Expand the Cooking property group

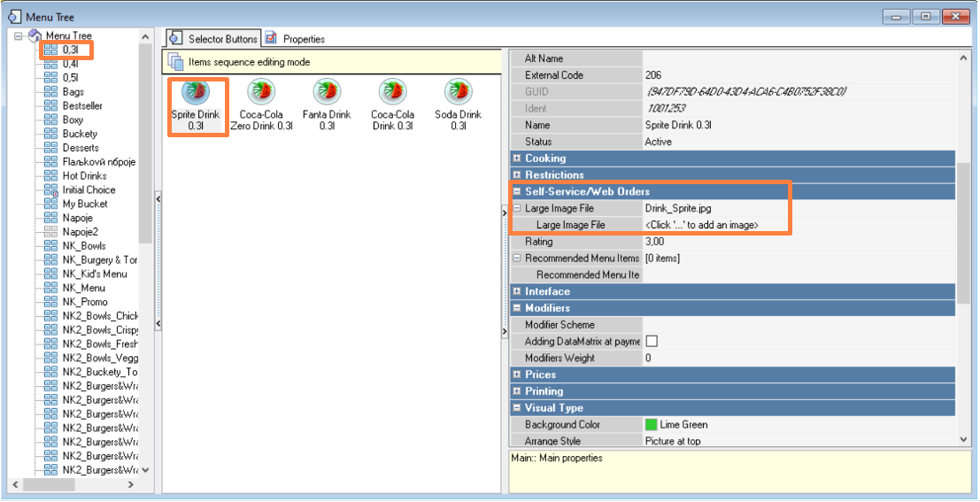(517, 158)
